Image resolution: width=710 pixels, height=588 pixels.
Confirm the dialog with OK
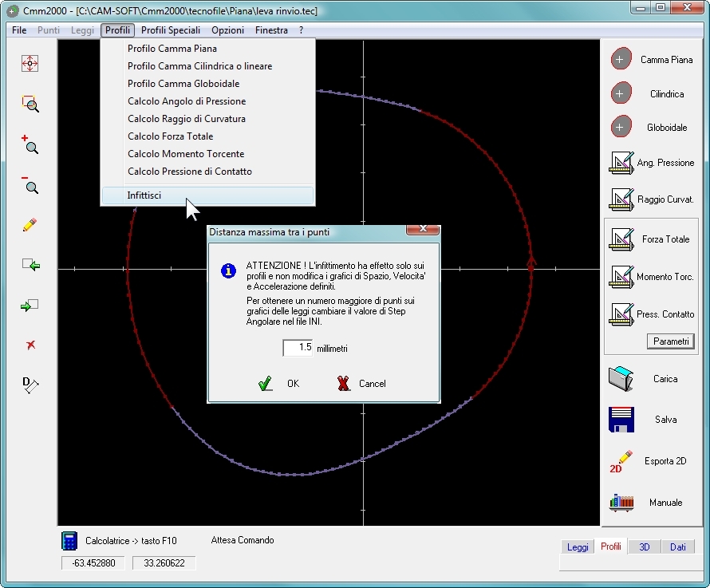293,384
